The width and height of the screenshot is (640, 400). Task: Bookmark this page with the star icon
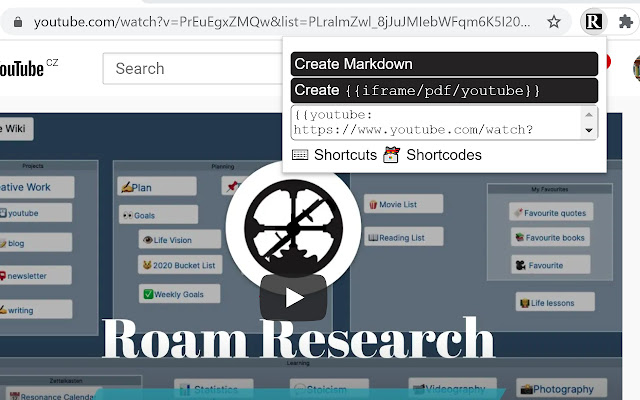(553, 22)
